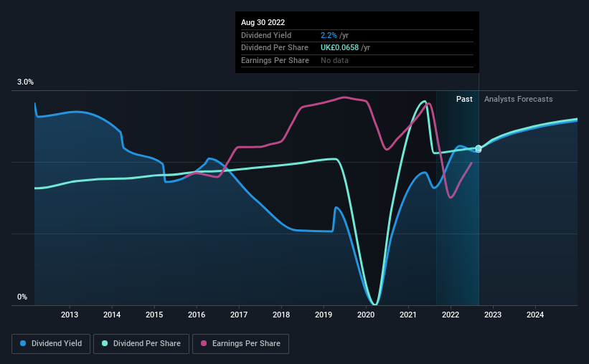This screenshot has height=364, width=589.
Task: Click the 2019 x-axis label
Action: (324, 315)
